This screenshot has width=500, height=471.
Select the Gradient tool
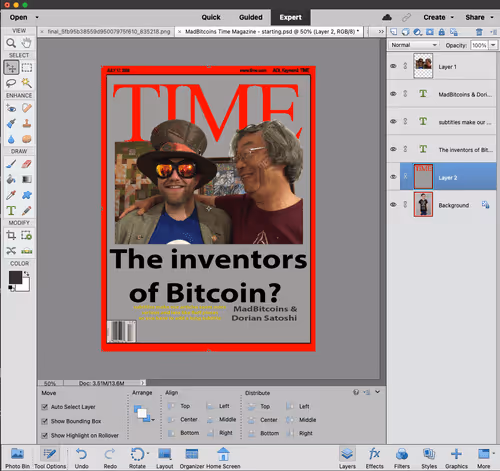click(27, 179)
